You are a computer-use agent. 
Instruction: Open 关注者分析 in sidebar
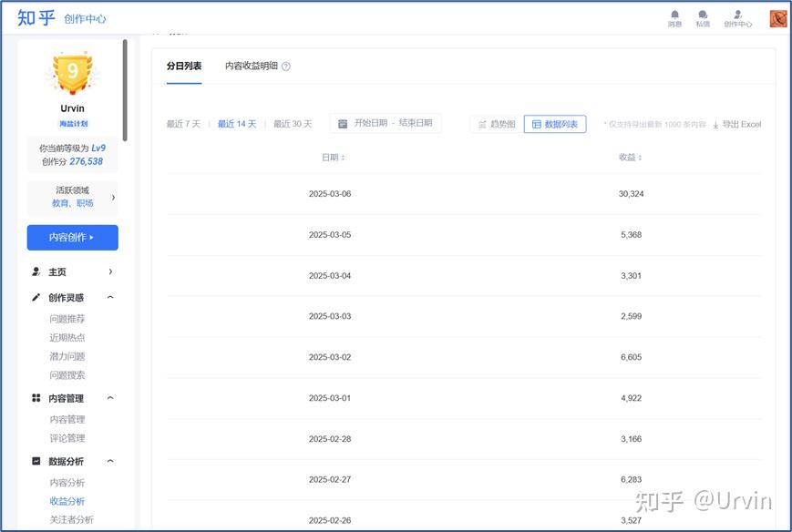coord(72,519)
